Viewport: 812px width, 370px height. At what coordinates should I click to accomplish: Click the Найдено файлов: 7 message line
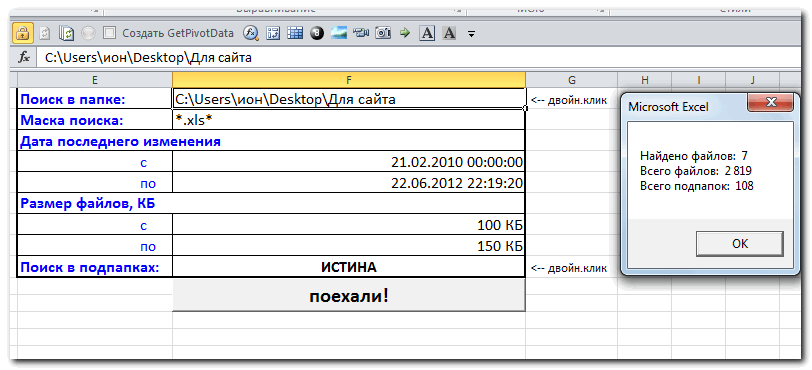tap(693, 155)
